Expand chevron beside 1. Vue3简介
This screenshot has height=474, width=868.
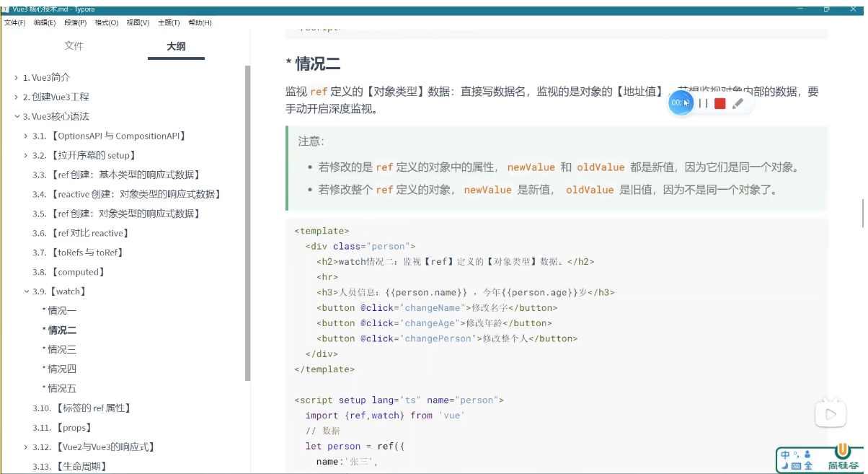click(17, 77)
